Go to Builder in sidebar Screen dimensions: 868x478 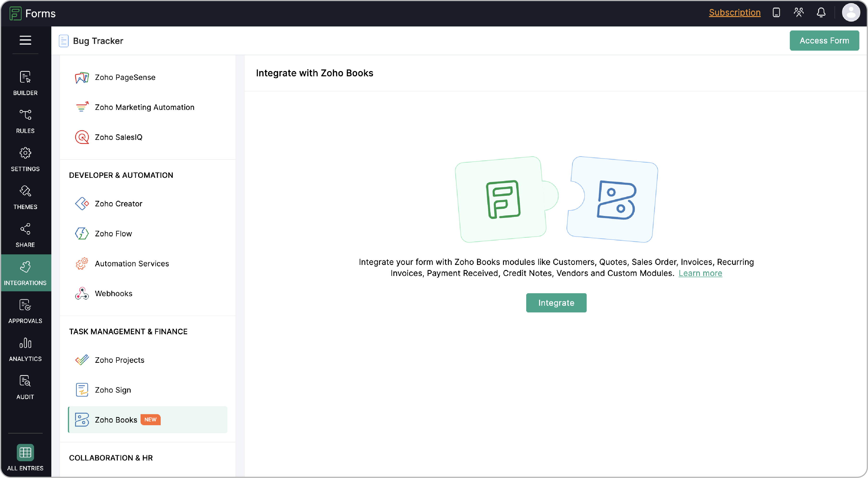pos(25,83)
